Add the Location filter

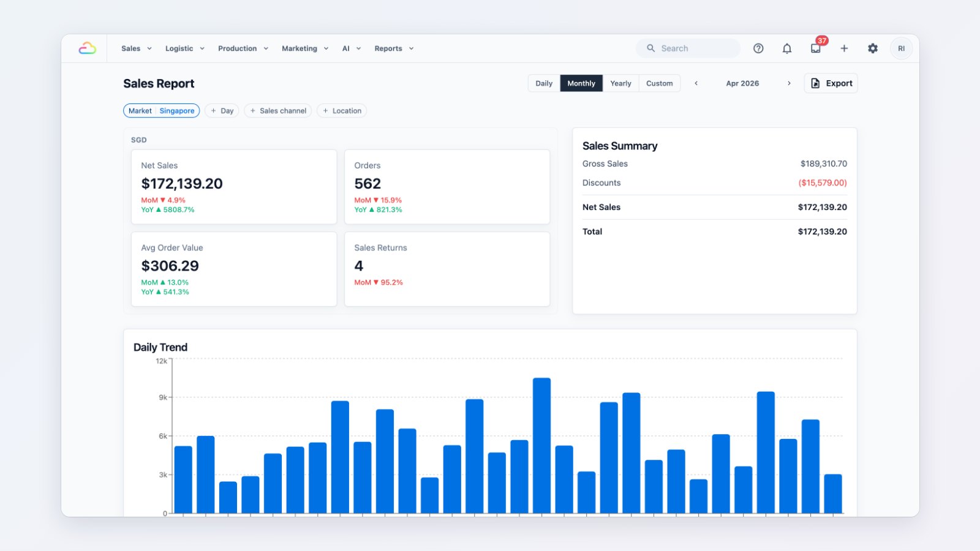[342, 111]
